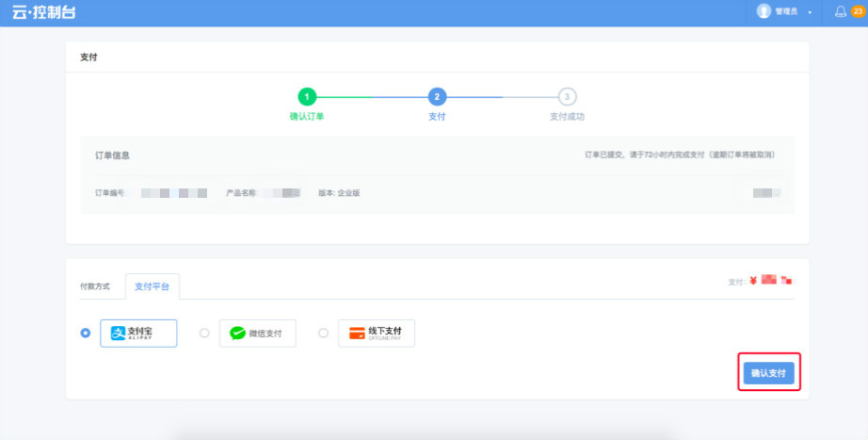This screenshot has height=440, width=868.
Task: Expand the dropdown arrow beside 管理员
Action: tap(810, 13)
